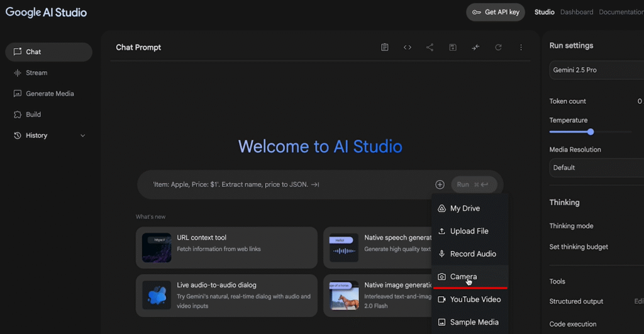The height and width of the screenshot is (334, 644).
Task: Click the 'Set thinking budget' label
Action: [x=579, y=247]
